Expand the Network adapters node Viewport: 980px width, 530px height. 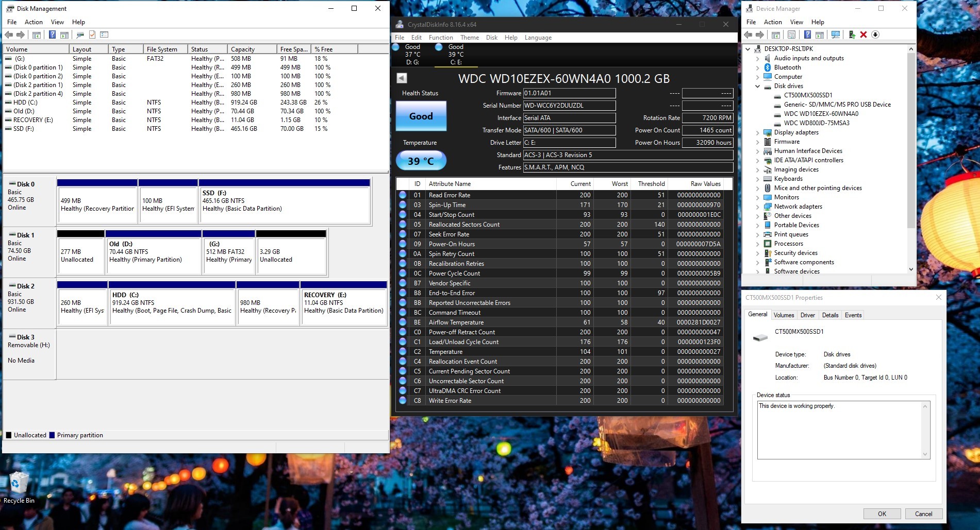click(x=757, y=207)
